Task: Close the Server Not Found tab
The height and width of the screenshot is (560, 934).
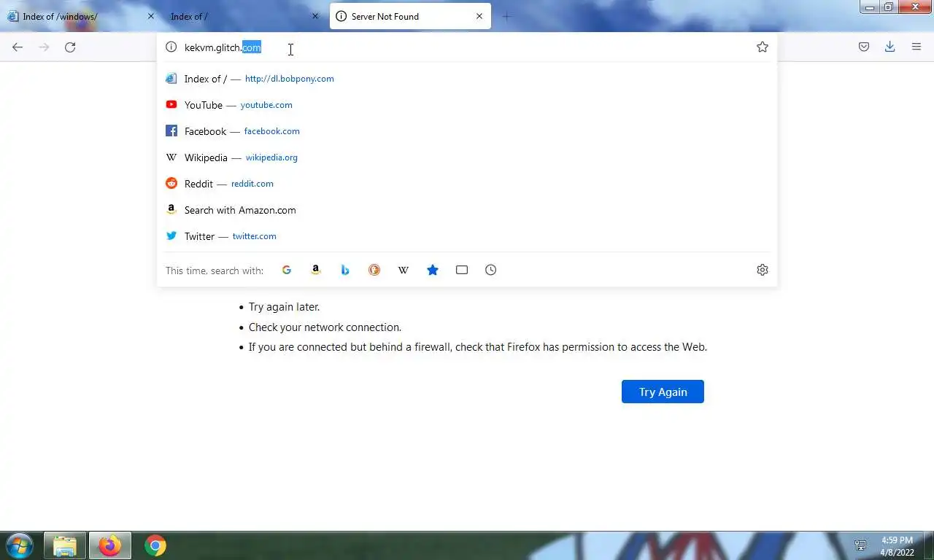Action: pos(479,16)
